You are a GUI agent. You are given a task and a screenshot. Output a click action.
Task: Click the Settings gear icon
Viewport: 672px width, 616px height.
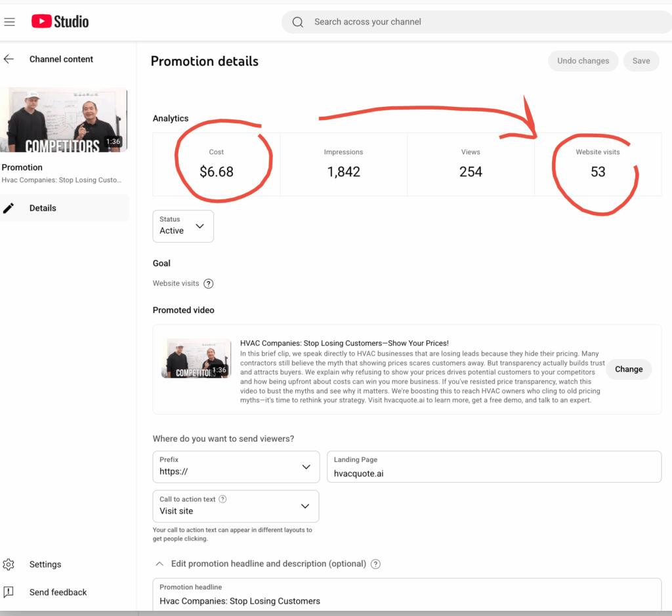coord(9,564)
